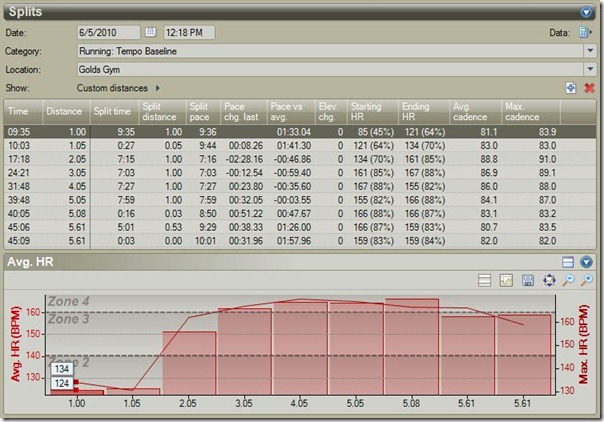Screen dimensions: 604x422
Task: Add a new split with plus icon
Action: coord(571,88)
